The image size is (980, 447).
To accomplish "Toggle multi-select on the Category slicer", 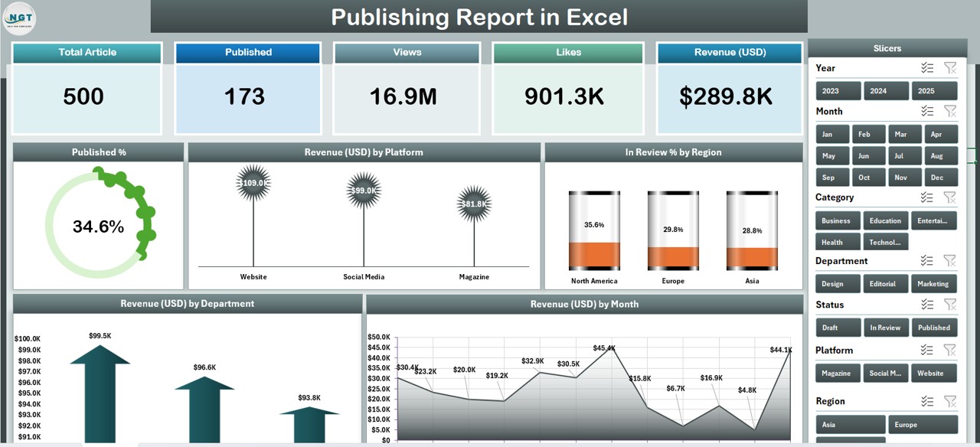I will click(x=927, y=197).
